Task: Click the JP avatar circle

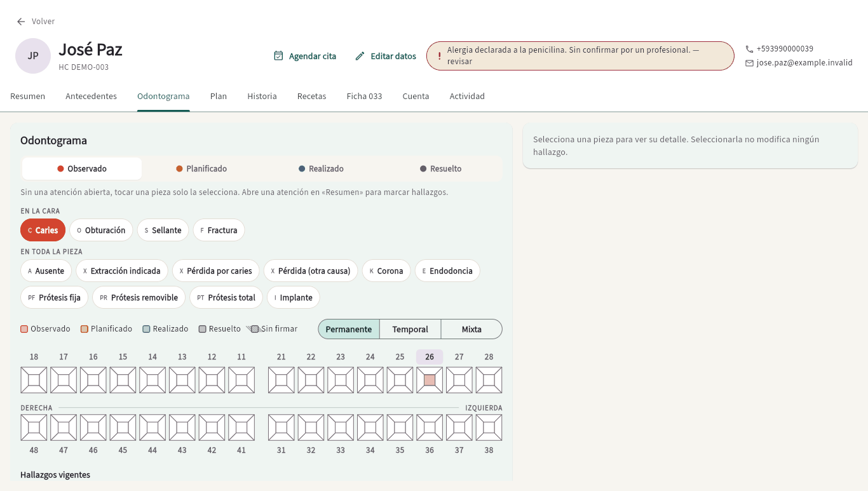Action: point(33,56)
